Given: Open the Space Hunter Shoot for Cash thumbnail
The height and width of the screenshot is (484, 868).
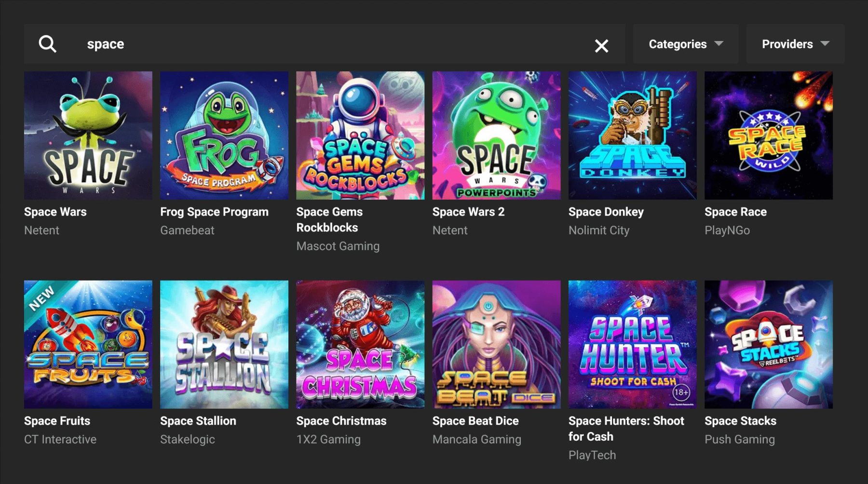Looking at the screenshot, I should [632, 344].
